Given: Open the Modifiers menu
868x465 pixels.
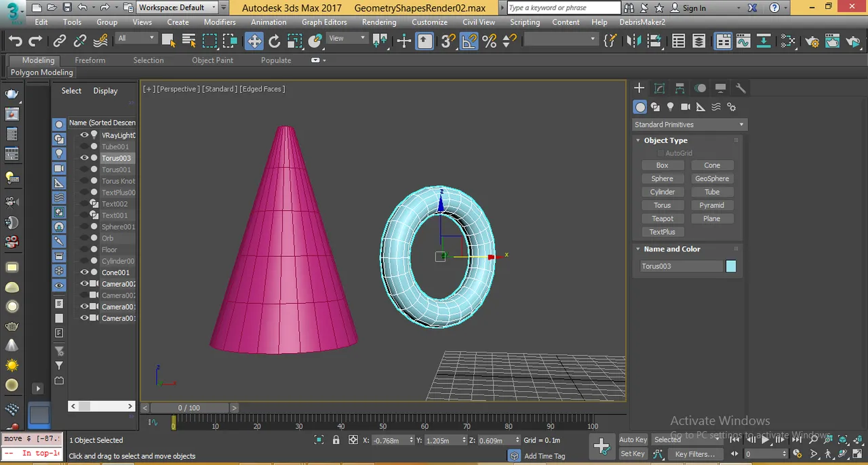Looking at the screenshot, I should click(220, 22).
